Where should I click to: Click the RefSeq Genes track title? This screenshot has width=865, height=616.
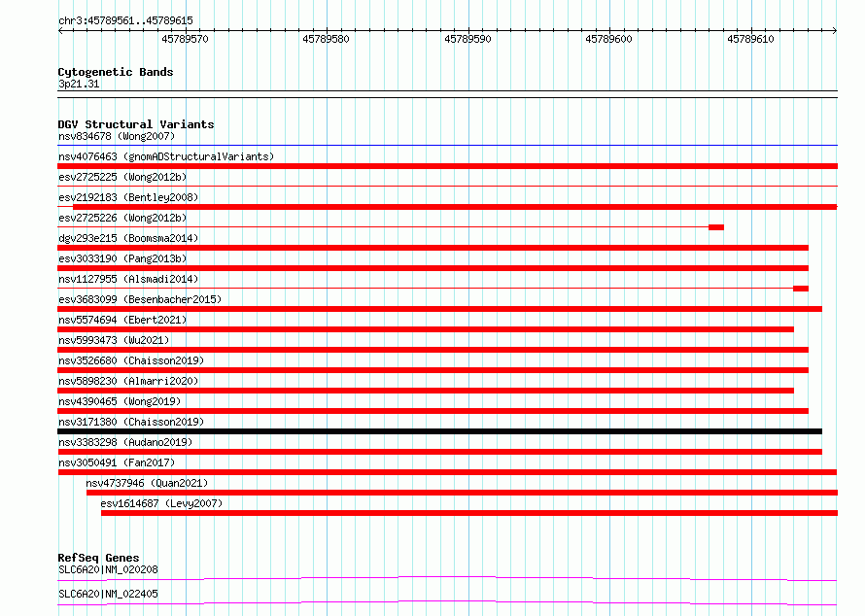tap(98, 558)
